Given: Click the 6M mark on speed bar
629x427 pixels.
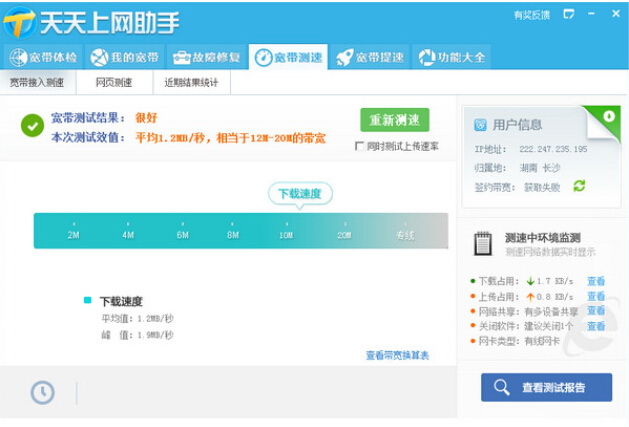Looking at the screenshot, I should point(183,235).
